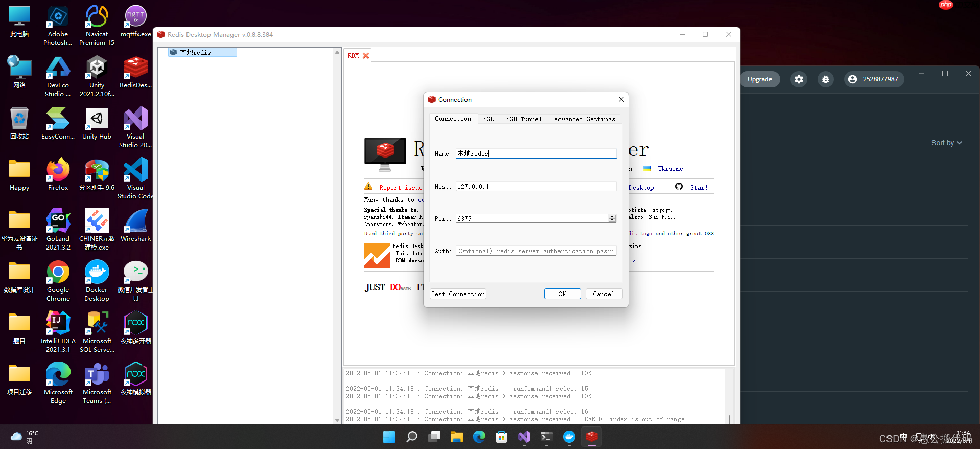Open Microsoft SQL Server desktop icon

97,332
